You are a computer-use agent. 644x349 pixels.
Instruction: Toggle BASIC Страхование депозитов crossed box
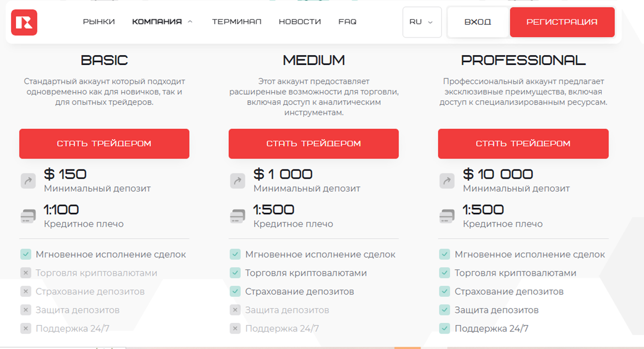26,291
